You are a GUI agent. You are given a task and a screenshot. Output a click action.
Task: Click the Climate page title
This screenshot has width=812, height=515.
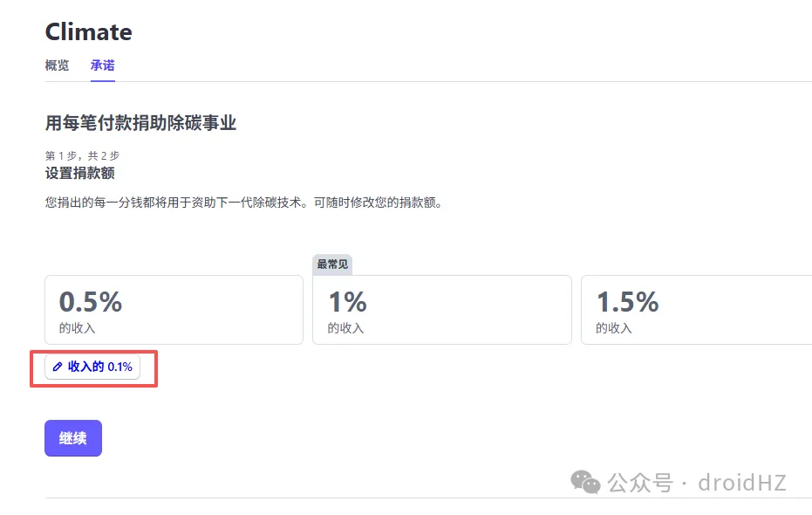point(88,32)
